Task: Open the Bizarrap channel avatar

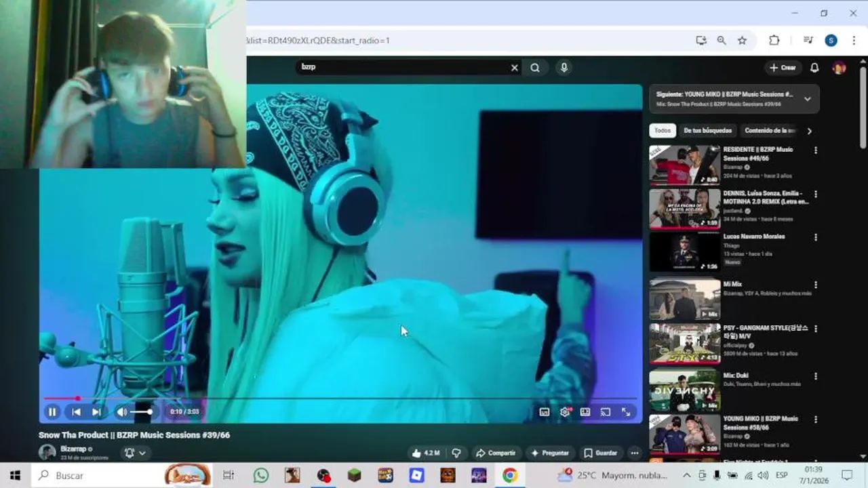Action: click(x=47, y=452)
